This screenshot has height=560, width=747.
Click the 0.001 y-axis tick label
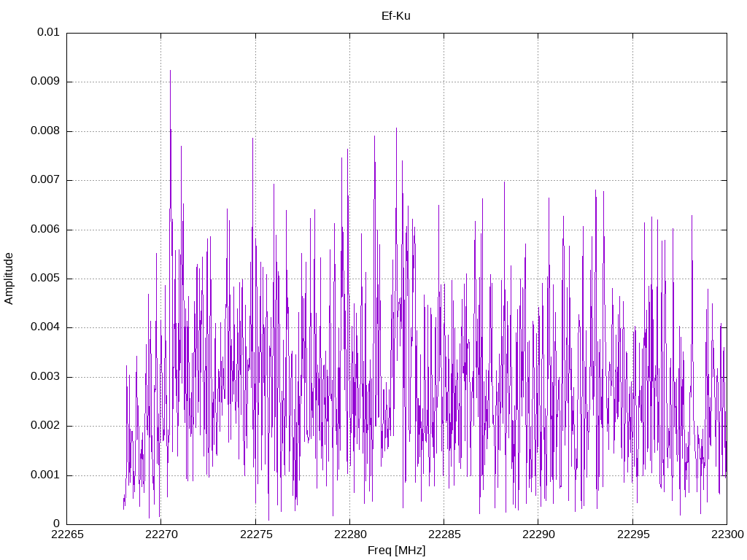pos(44,475)
